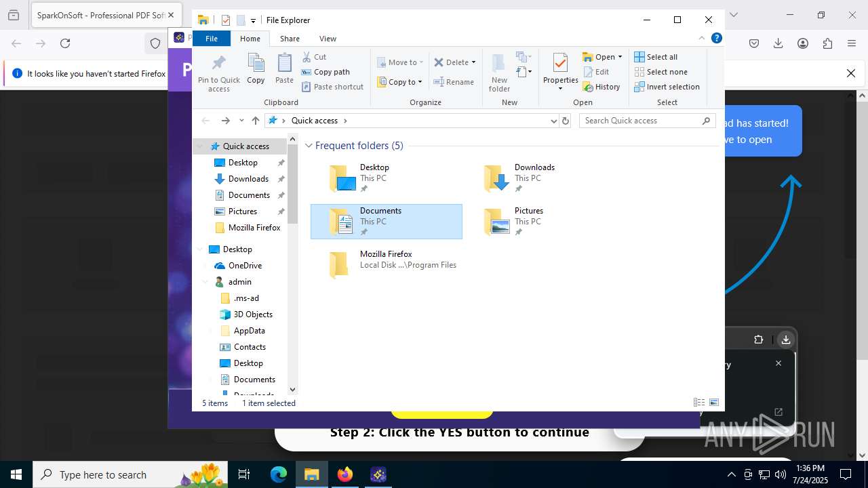Open Mozilla Firefox in navigation pane
The image size is (868, 488).
(x=254, y=228)
